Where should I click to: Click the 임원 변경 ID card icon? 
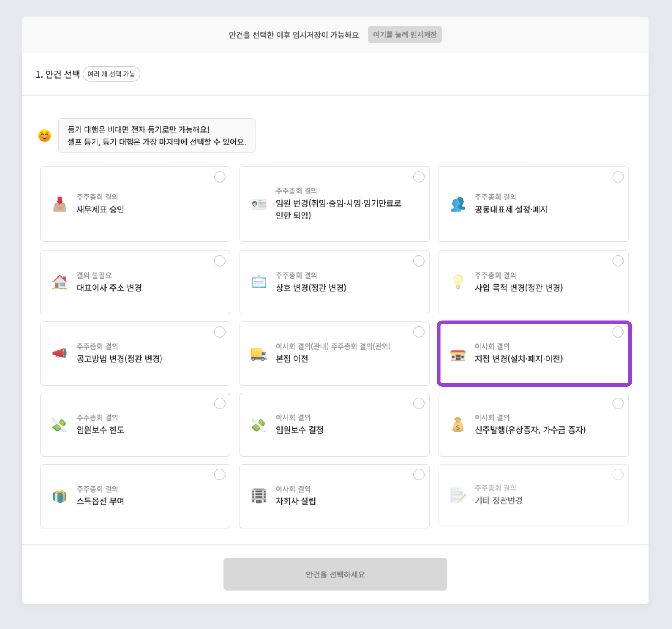click(259, 204)
